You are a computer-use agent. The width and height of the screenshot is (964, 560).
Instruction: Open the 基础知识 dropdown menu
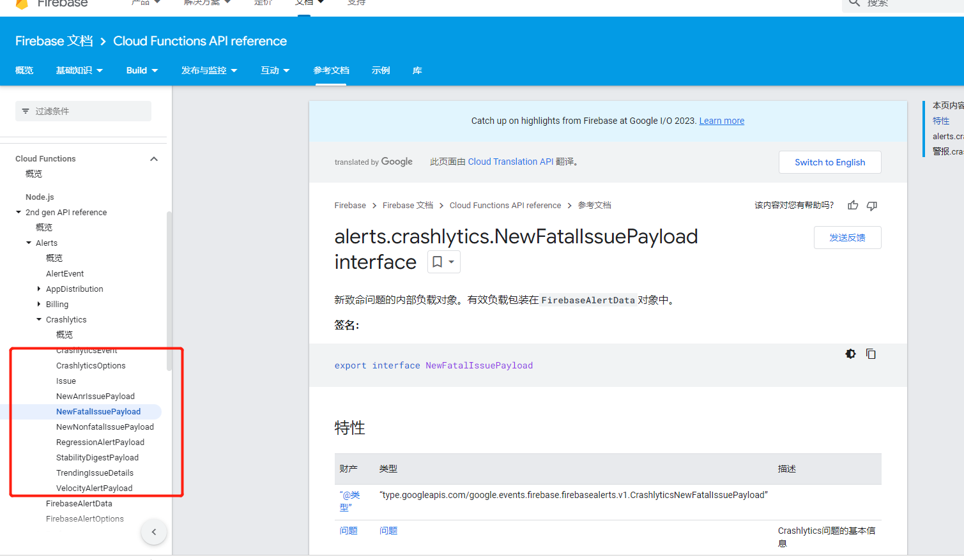(x=79, y=70)
